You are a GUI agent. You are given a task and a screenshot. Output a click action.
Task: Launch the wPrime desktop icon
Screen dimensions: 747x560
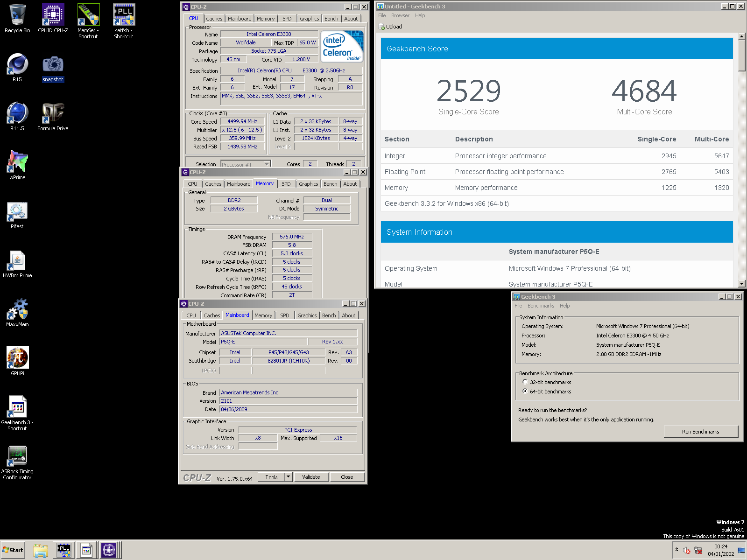click(17, 165)
